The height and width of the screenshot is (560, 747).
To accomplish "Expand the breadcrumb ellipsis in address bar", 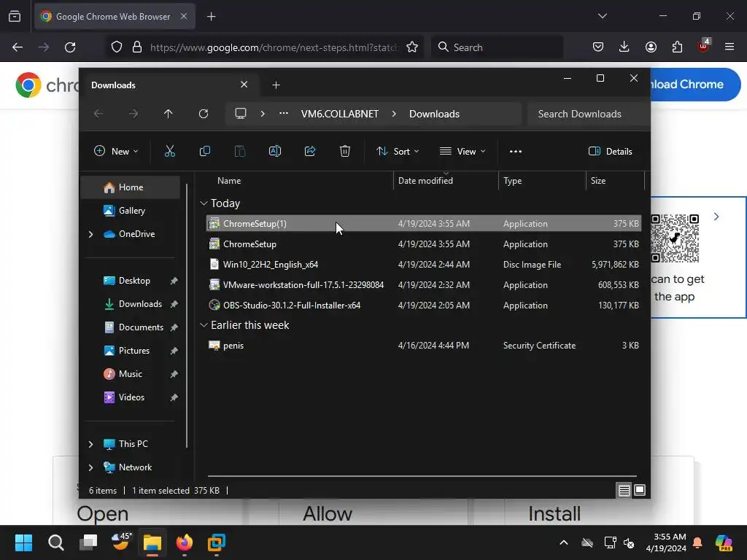I will (284, 114).
